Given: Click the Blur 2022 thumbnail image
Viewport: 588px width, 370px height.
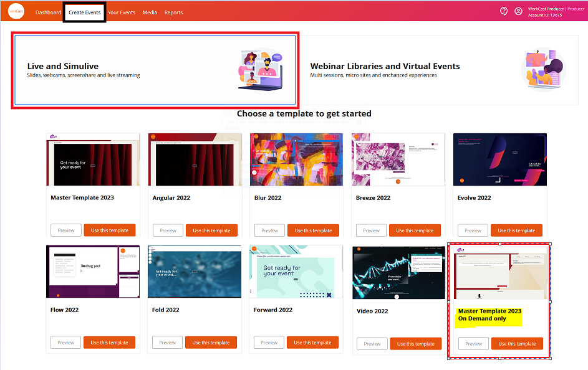Looking at the screenshot, I should pyautogui.click(x=297, y=159).
